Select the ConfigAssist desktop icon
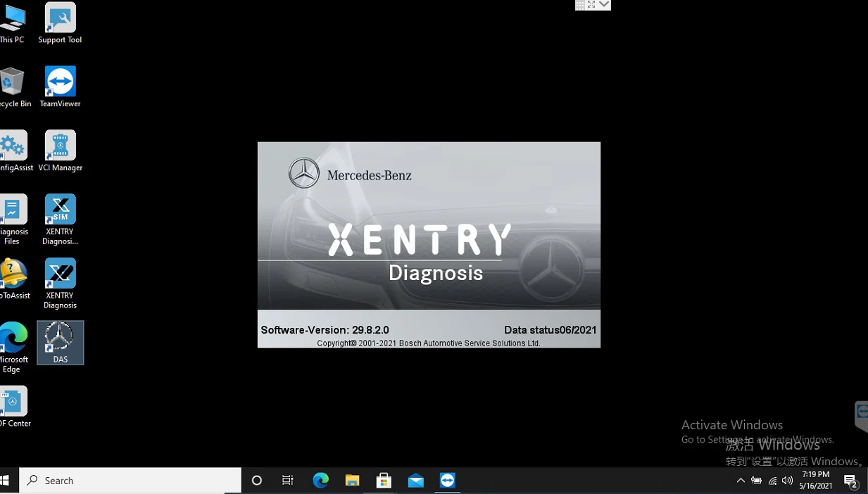Image resolution: width=868 pixels, height=494 pixels. [15, 151]
